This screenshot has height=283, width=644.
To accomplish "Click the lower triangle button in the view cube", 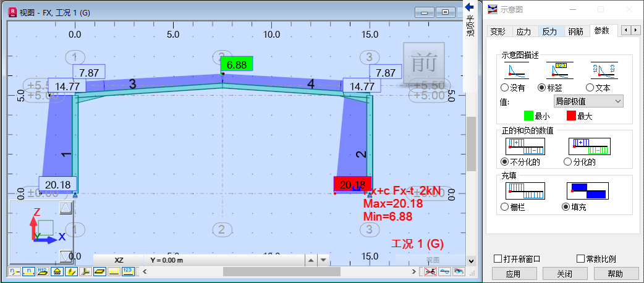I will click(x=66, y=256).
